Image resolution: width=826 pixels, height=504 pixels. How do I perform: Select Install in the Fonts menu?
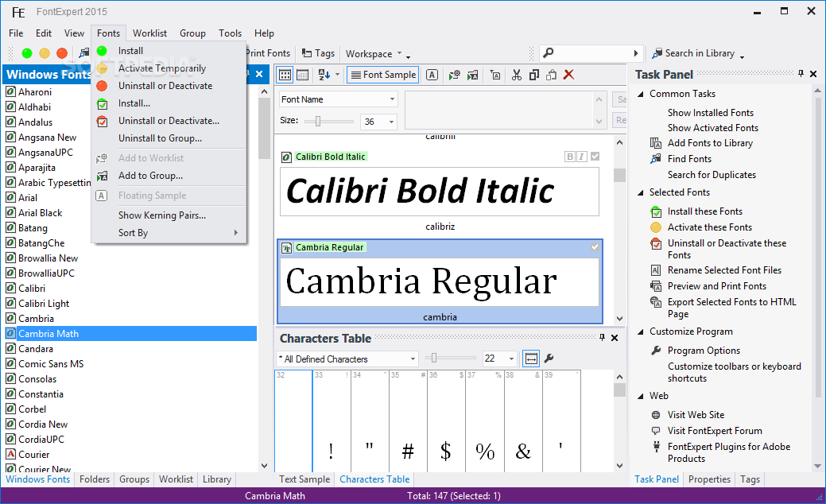(x=169, y=51)
